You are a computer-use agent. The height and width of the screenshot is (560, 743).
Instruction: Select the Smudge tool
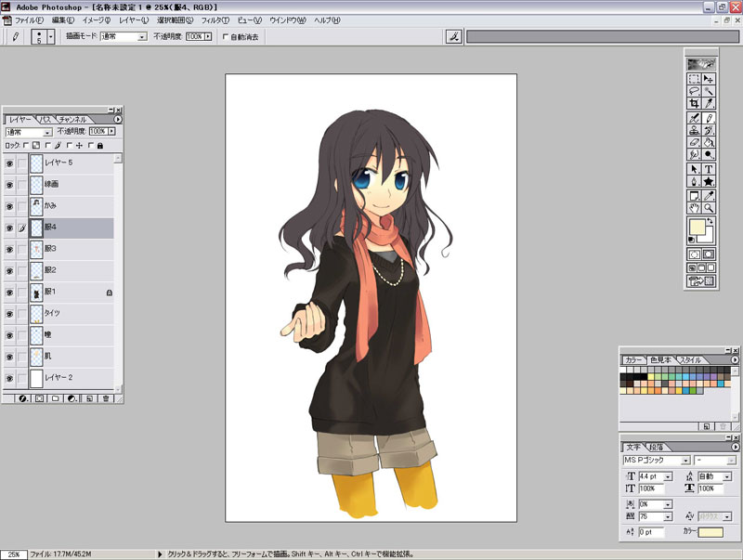coord(694,154)
